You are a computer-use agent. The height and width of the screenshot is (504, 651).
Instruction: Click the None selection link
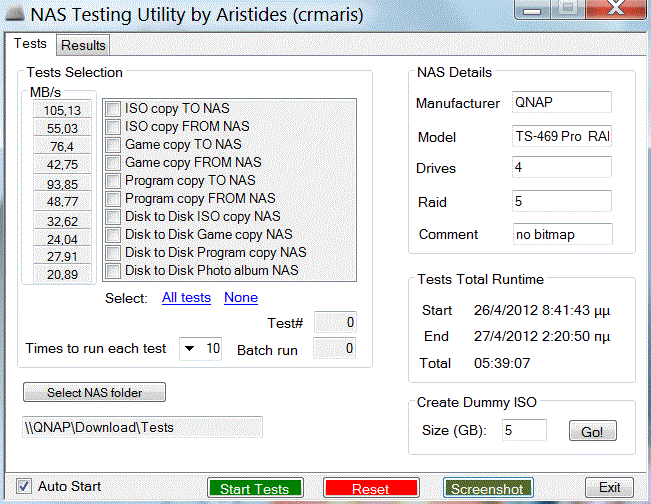(x=240, y=298)
